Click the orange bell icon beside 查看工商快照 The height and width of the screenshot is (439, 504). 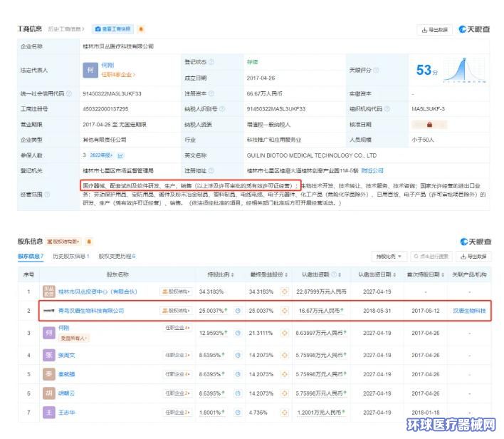tap(141, 29)
